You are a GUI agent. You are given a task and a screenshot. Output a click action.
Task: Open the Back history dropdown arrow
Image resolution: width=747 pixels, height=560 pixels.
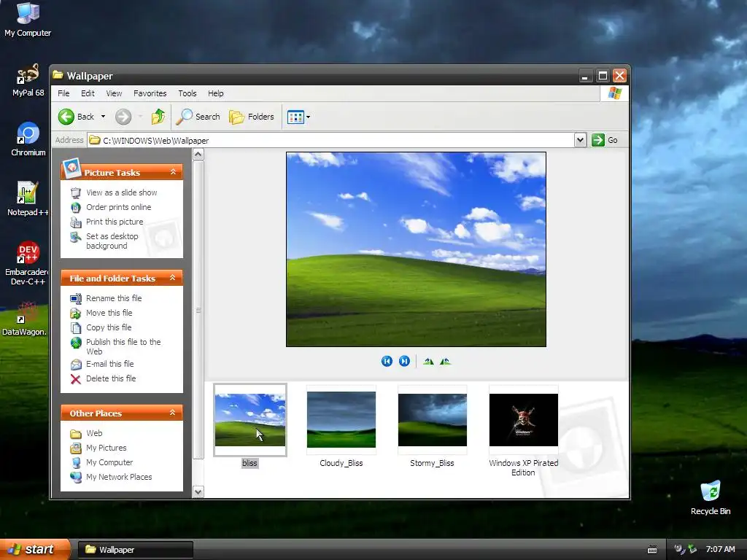point(103,117)
